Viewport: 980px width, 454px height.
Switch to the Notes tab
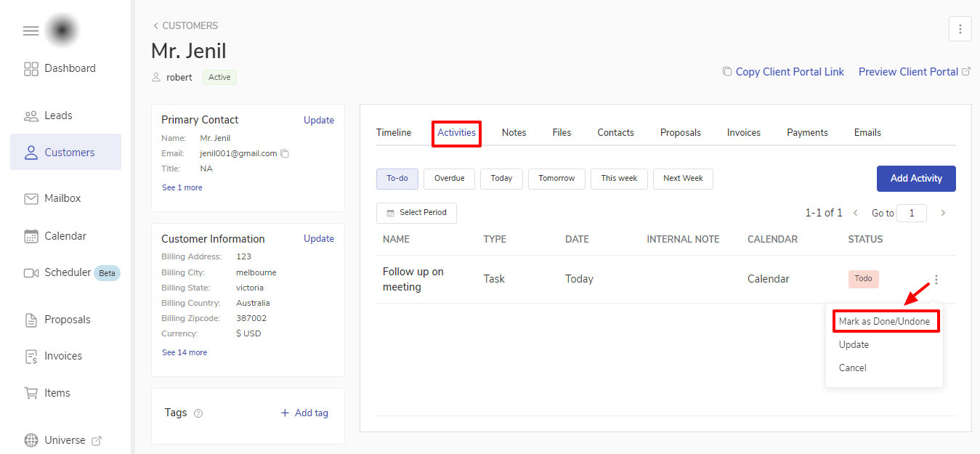pos(514,133)
